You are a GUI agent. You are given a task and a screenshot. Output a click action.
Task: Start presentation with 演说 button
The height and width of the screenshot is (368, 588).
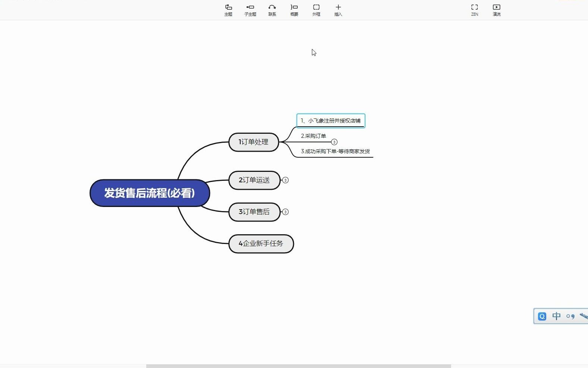[x=497, y=10]
